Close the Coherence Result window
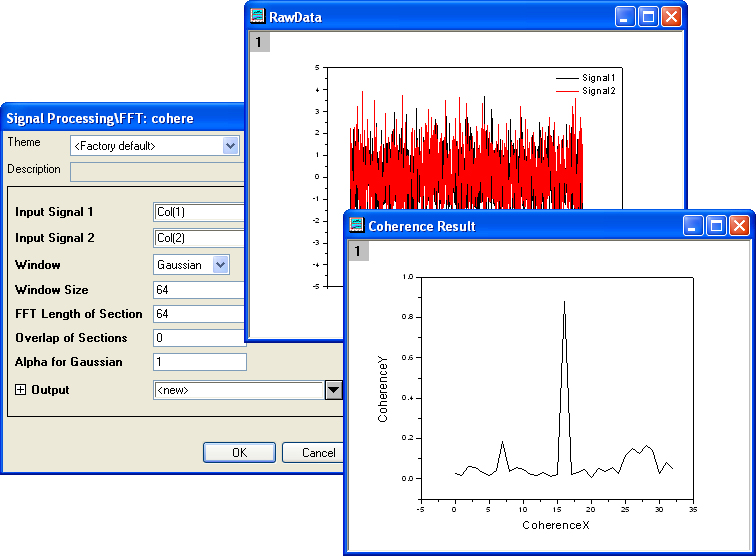This screenshot has width=756, height=556. pos(739,226)
